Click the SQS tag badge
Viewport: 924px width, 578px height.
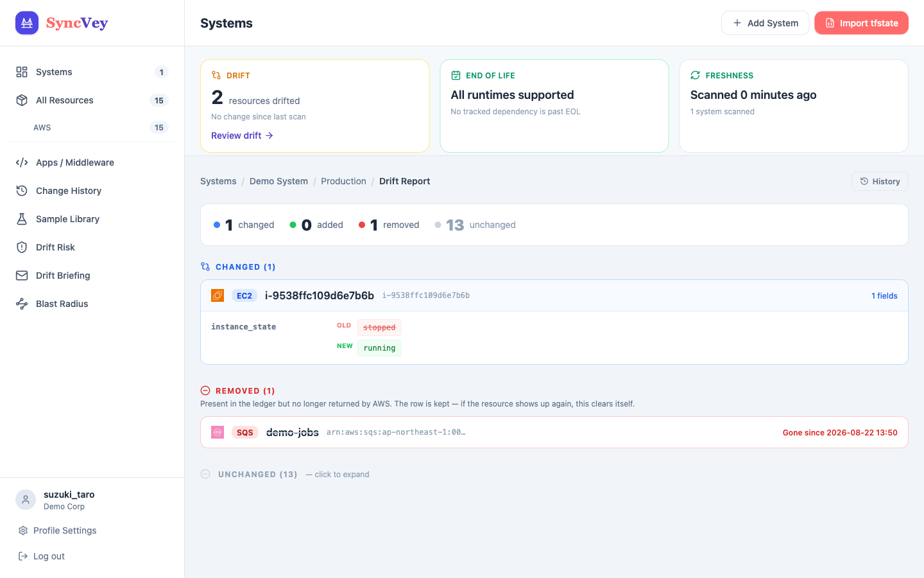[x=245, y=432]
